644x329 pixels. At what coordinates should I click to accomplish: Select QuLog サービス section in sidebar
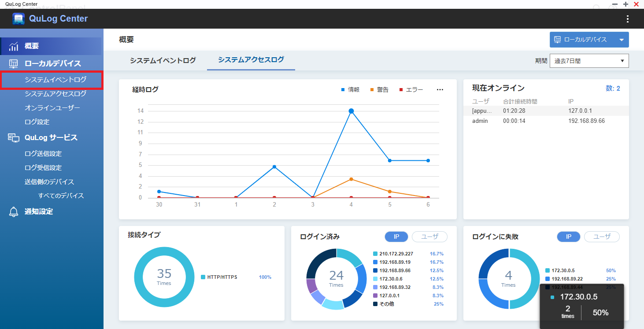click(52, 138)
